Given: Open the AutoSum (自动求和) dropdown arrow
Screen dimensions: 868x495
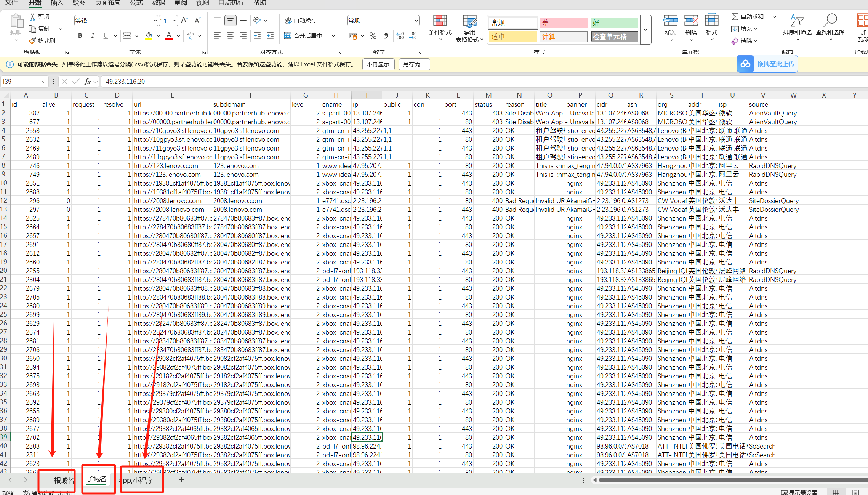Looking at the screenshot, I should [775, 17].
